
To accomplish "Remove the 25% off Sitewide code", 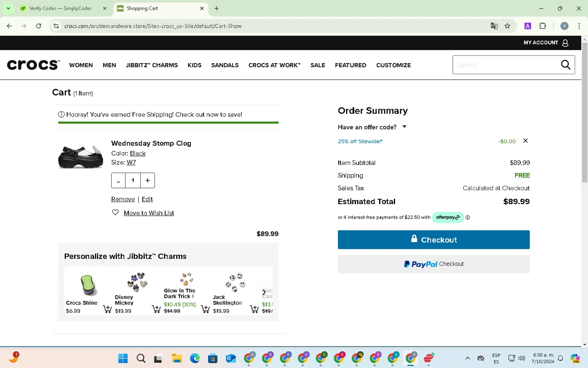I will [526, 141].
